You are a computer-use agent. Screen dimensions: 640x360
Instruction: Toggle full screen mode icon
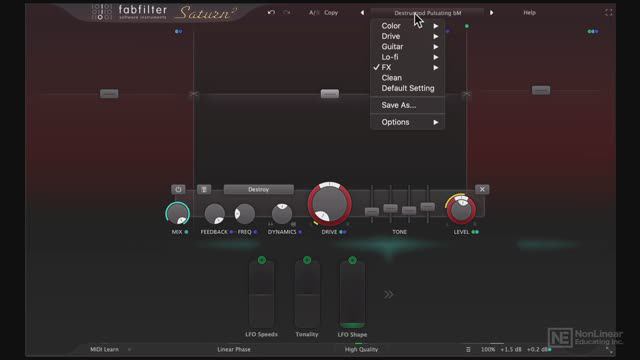click(x=608, y=13)
